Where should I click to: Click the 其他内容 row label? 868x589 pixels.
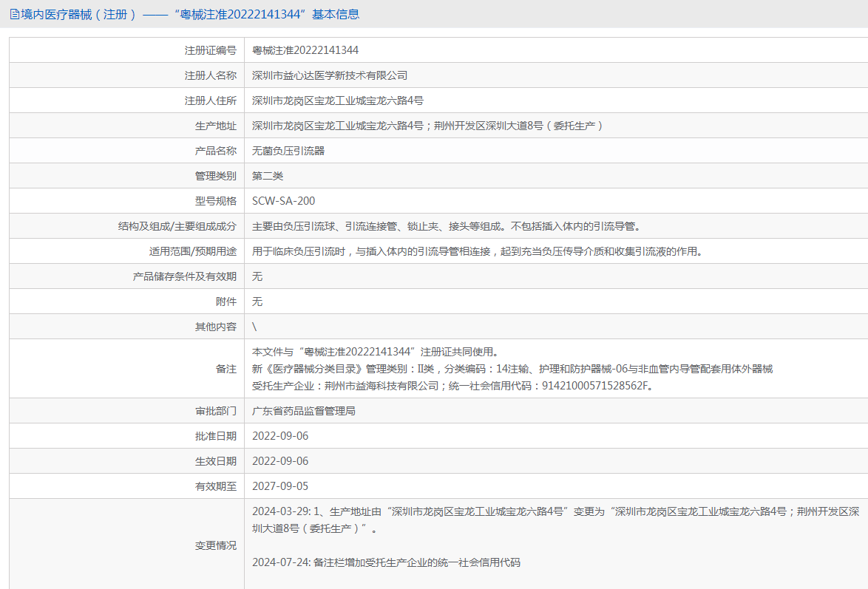click(216, 327)
